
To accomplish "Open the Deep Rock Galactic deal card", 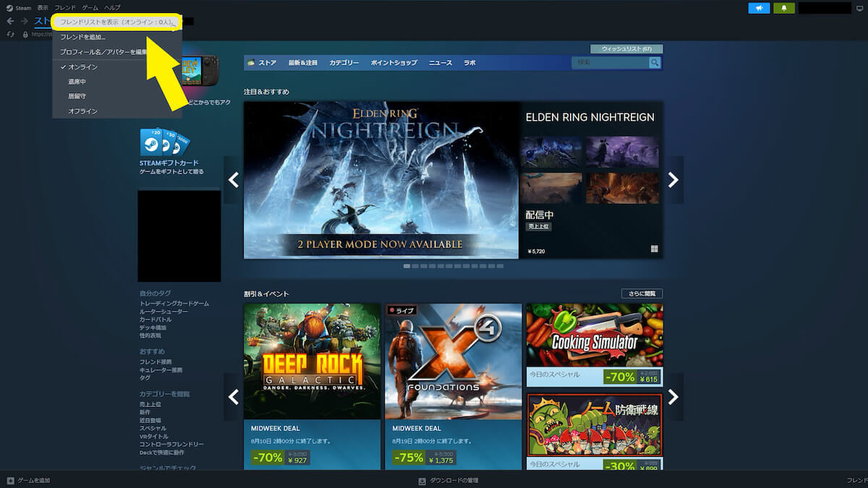I will click(312, 387).
